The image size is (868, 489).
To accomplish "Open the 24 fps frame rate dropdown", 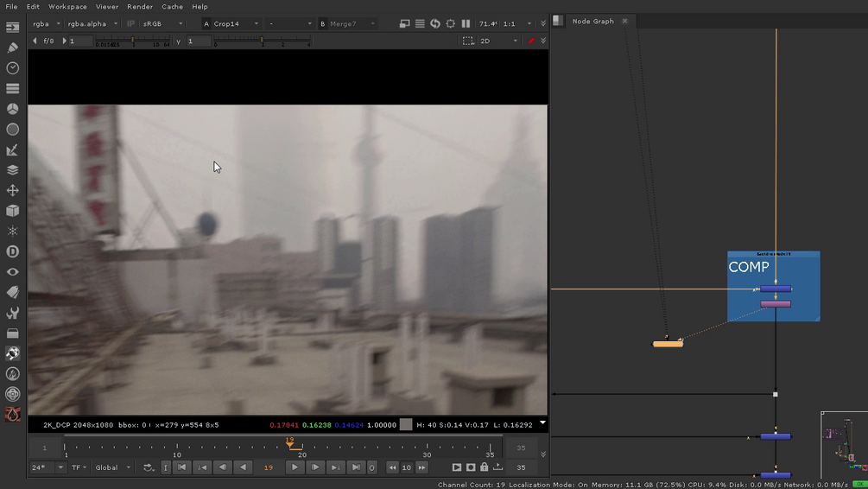I will click(x=48, y=467).
